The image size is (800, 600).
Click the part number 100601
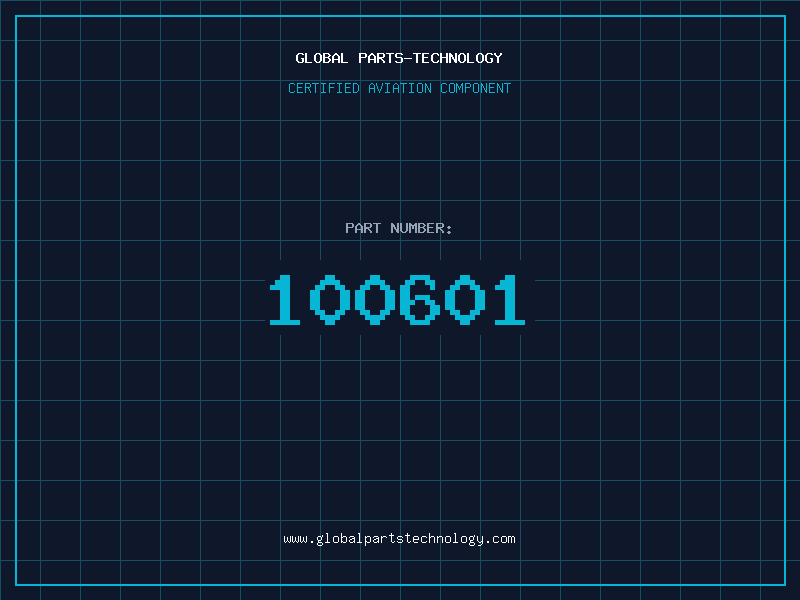(397, 299)
